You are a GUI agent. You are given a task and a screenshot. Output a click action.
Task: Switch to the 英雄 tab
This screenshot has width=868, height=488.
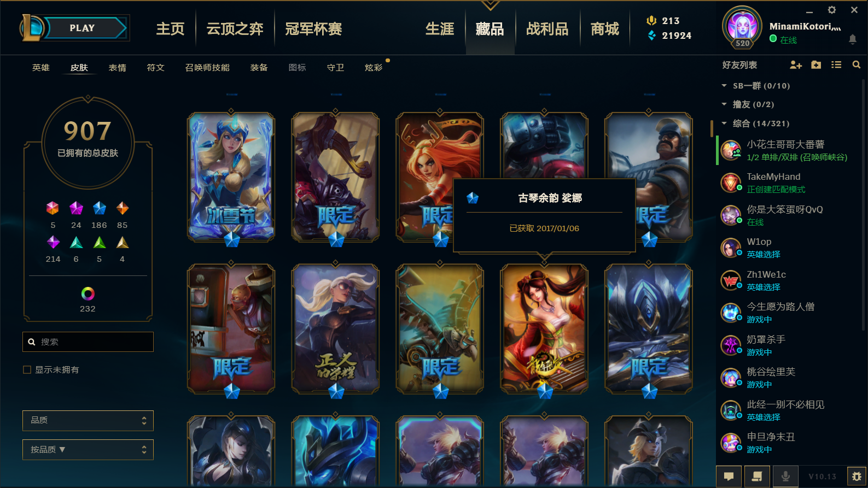(x=41, y=68)
